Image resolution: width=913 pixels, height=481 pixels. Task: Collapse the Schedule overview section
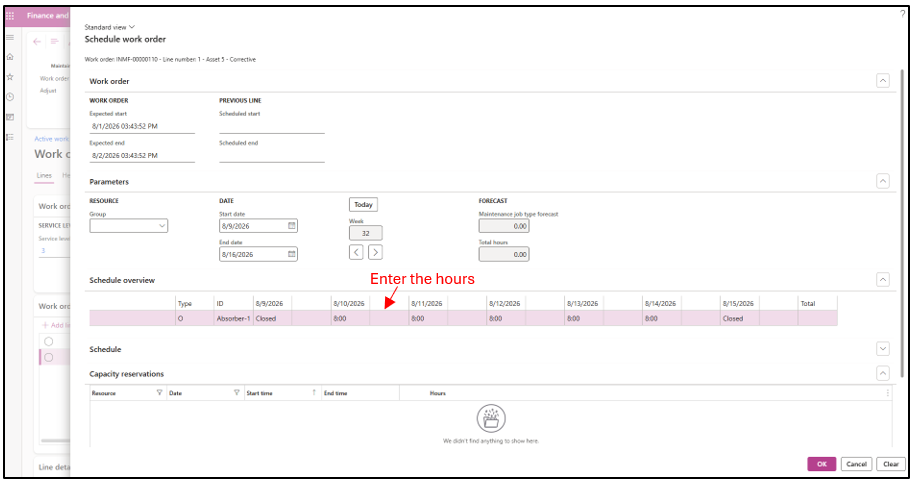(x=883, y=280)
